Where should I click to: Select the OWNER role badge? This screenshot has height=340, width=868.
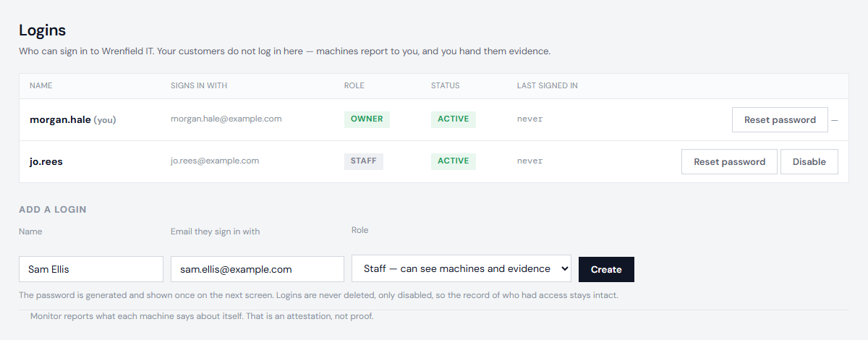pyautogui.click(x=367, y=119)
